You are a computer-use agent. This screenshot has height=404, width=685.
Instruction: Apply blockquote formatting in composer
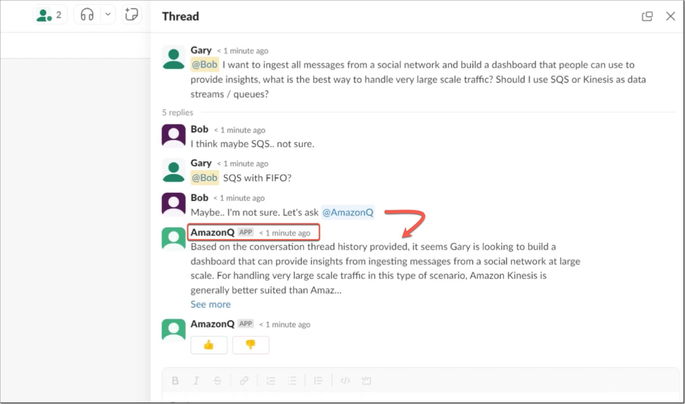coord(318,381)
